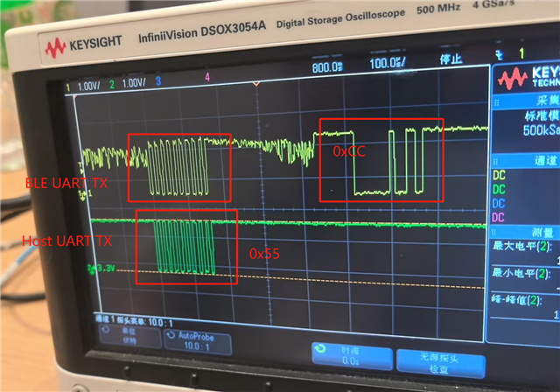The height and width of the screenshot is (392, 560).
Task: Click the trigger edge icon beside the yellow 1
Action: pos(500,55)
